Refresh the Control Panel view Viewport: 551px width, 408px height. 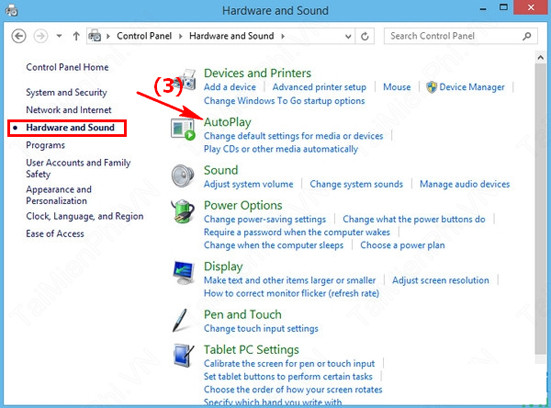[x=365, y=36]
